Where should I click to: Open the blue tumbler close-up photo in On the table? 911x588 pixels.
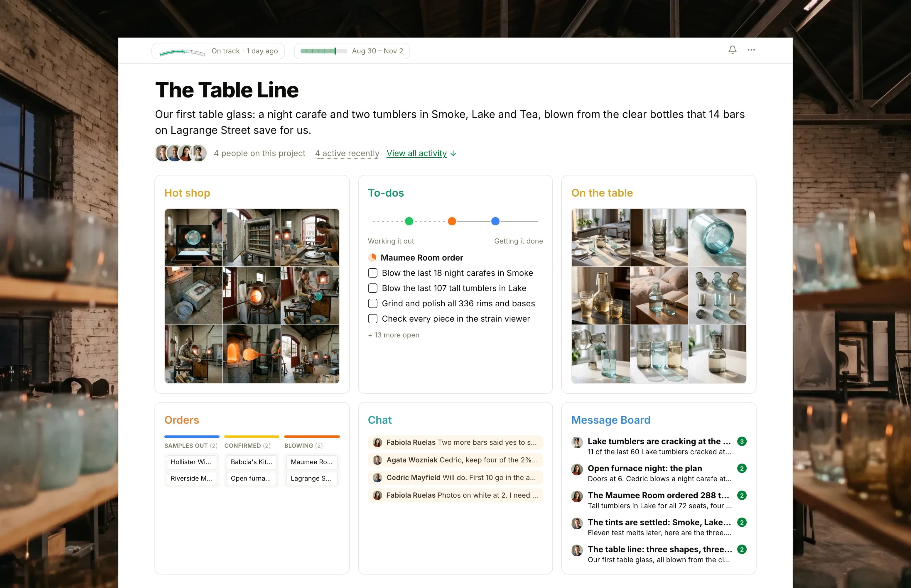717,237
